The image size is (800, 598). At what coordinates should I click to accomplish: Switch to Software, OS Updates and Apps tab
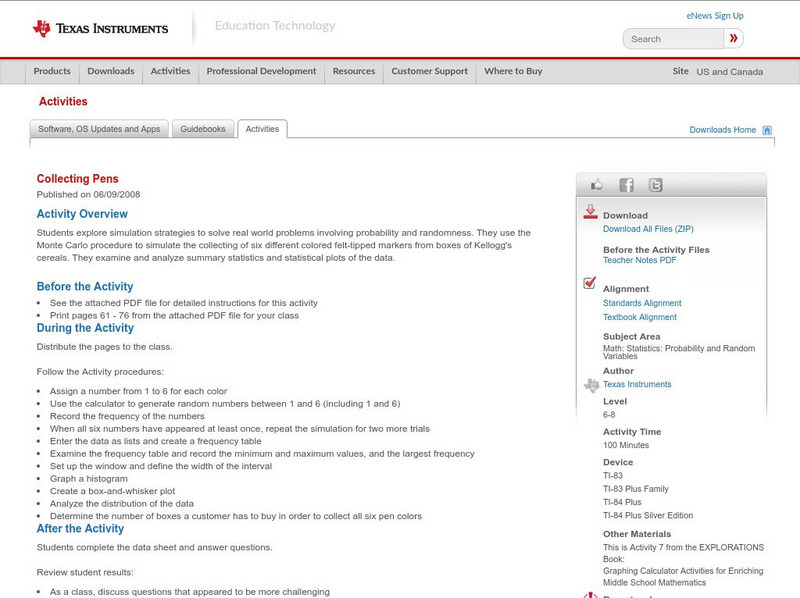(99, 129)
